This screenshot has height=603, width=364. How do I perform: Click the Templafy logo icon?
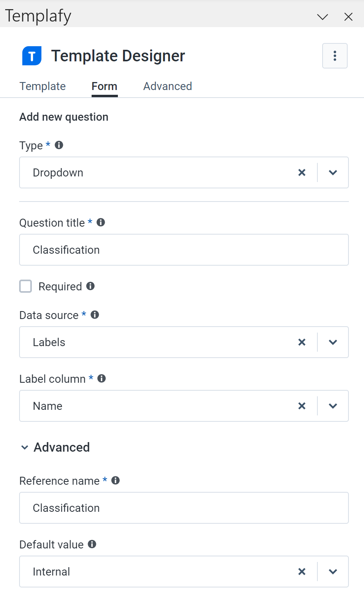(31, 56)
